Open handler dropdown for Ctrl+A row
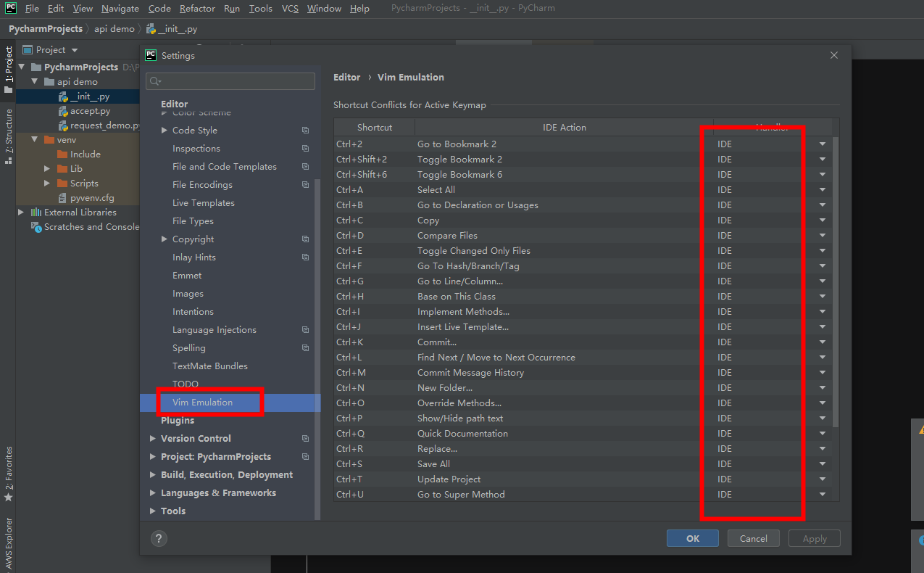The image size is (924, 573). coord(823,190)
